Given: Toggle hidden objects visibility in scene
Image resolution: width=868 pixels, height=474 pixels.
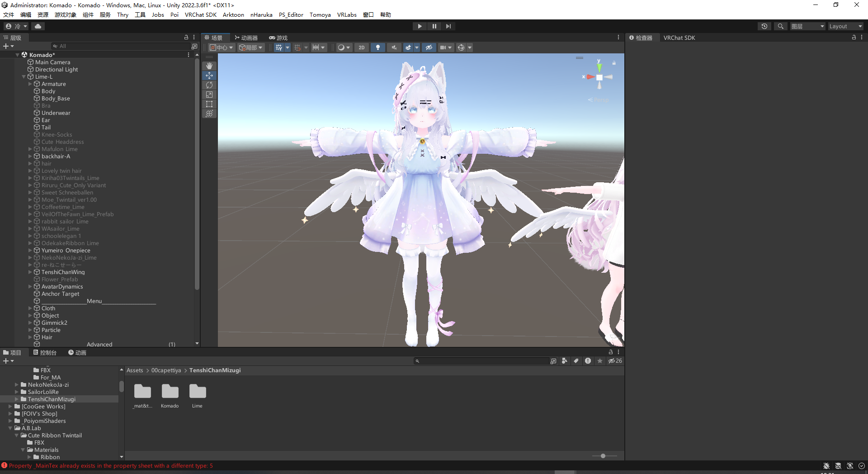Looking at the screenshot, I should coord(429,47).
